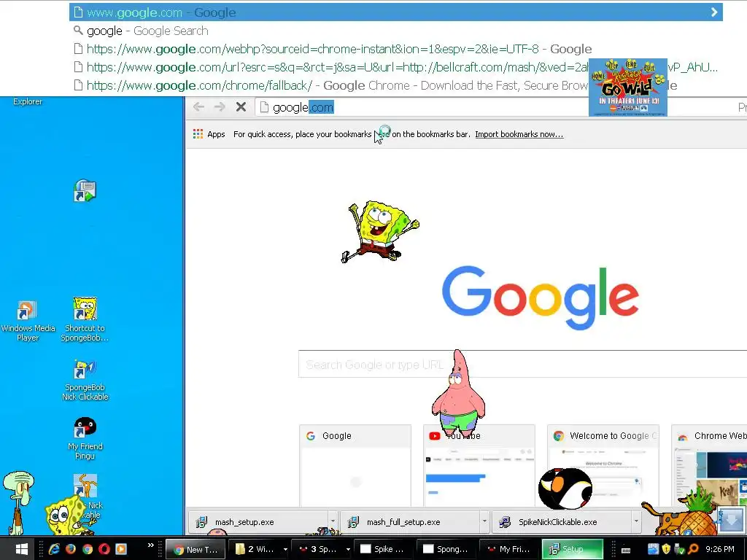
Task: Click the magnifier tray icon
Action: tap(693, 549)
